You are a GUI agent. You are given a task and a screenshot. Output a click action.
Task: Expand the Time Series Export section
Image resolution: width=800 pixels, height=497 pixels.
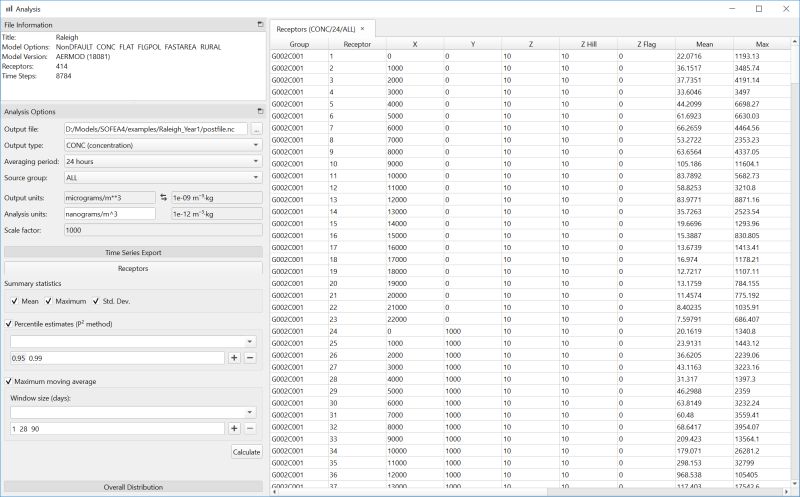point(133,252)
